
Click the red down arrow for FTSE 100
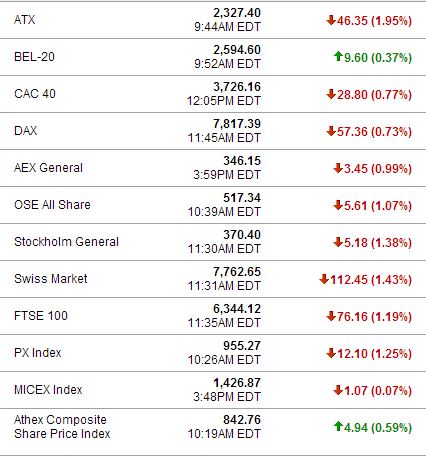tap(331, 316)
